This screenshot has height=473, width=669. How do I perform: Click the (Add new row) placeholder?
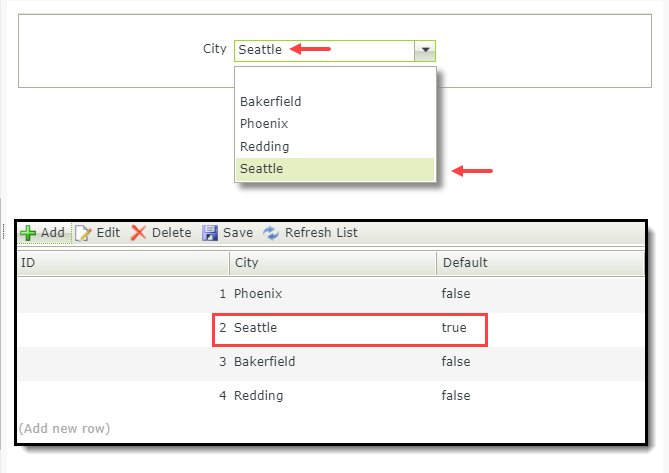[x=64, y=428]
